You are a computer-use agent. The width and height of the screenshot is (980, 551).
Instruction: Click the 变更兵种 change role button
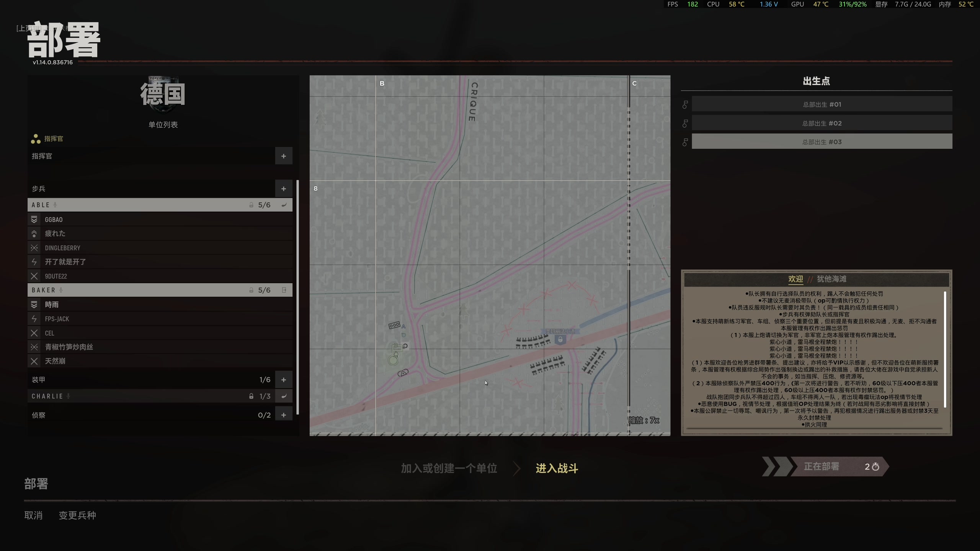[x=77, y=515]
